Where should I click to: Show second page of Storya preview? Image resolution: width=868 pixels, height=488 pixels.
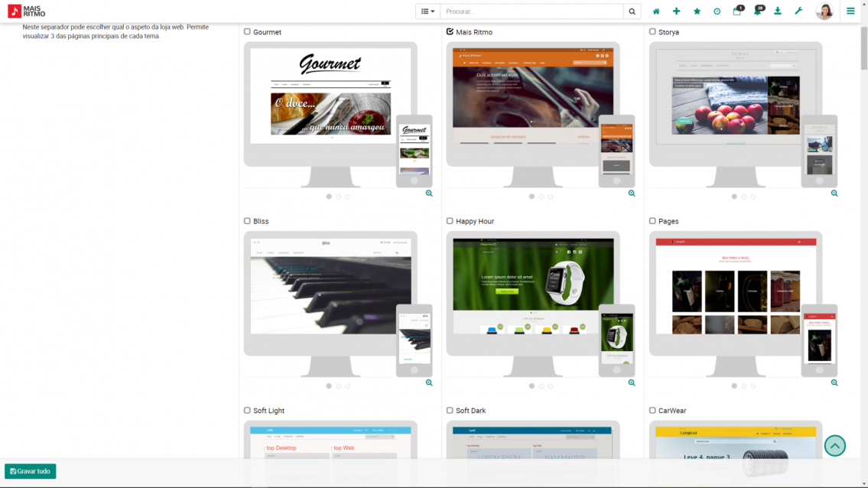744,197
